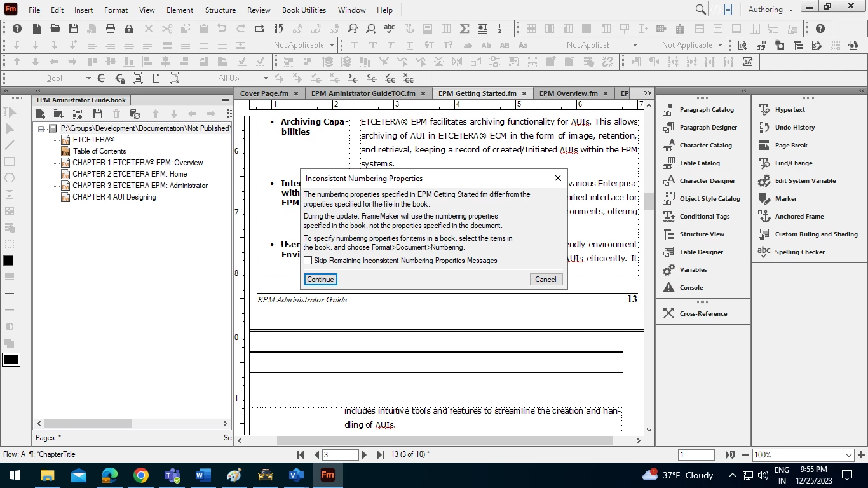868x488 pixels.
Task: Click the black fill color swatch
Action: tap(8, 261)
